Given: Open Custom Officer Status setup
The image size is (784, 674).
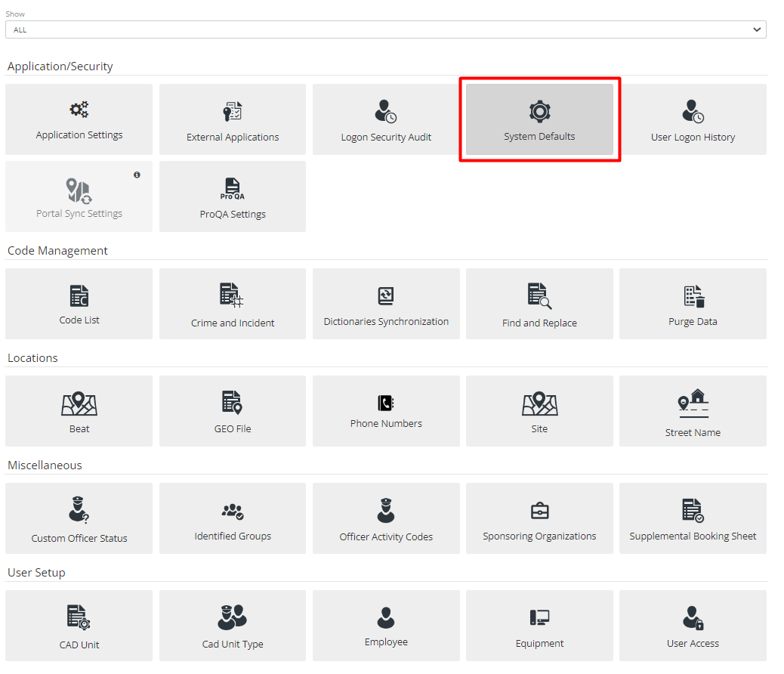Looking at the screenshot, I should pos(79,518).
